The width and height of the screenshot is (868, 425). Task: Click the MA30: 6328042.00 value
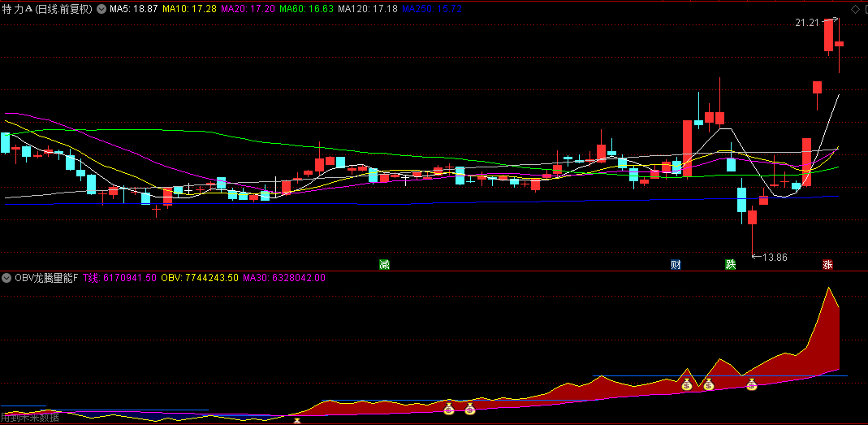[284, 278]
